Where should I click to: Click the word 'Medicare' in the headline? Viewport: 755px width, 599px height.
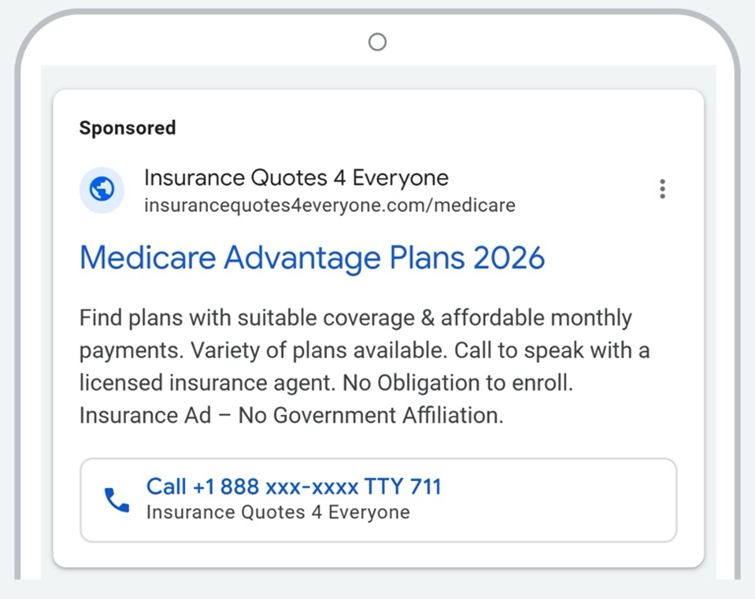click(147, 258)
